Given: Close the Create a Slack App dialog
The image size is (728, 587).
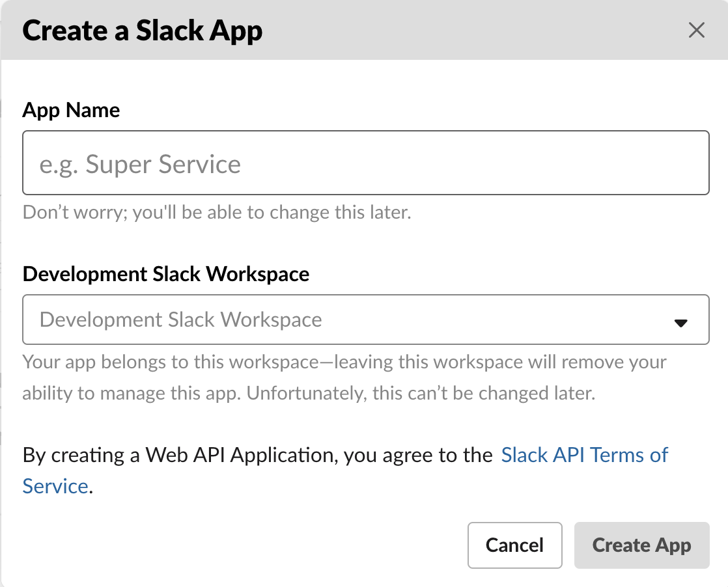Looking at the screenshot, I should point(697,30).
